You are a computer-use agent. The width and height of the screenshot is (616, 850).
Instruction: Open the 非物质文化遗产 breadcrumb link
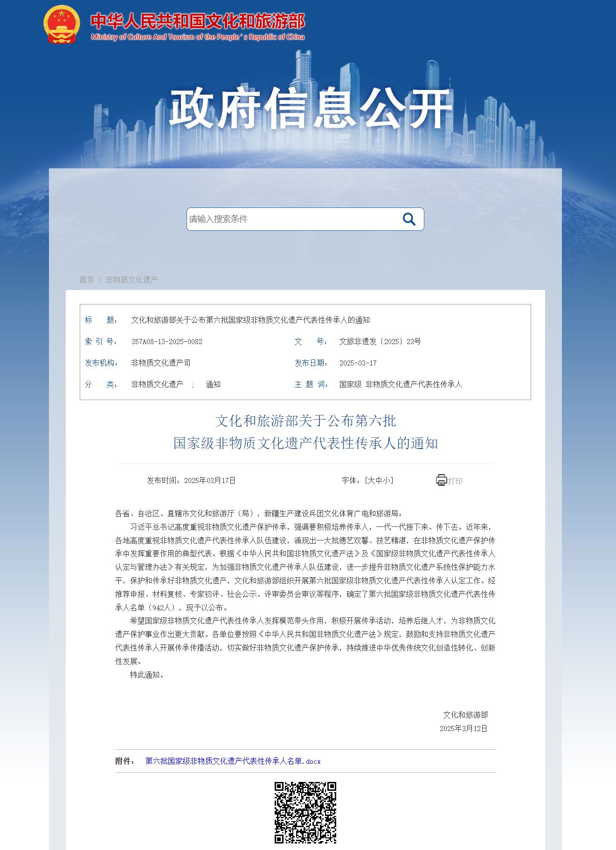pyautogui.click(x=132, y=280)
